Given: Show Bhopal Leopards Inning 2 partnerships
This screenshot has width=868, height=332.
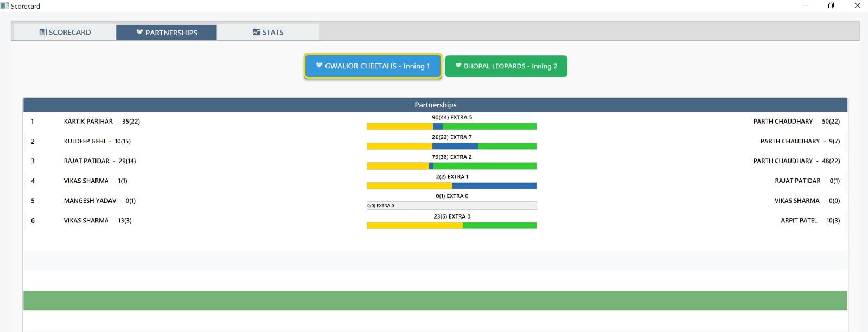Looking at the screenshot, I should pos(506,66).
